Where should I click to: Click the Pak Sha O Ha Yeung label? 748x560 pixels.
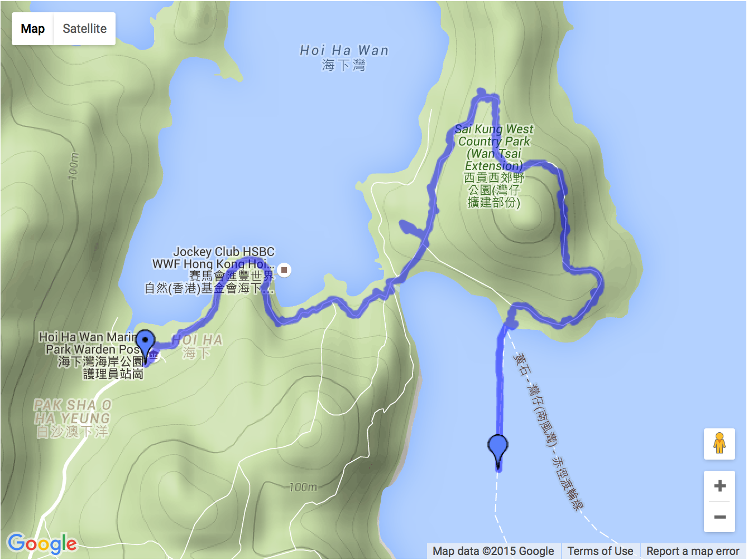tap(72, 418)
